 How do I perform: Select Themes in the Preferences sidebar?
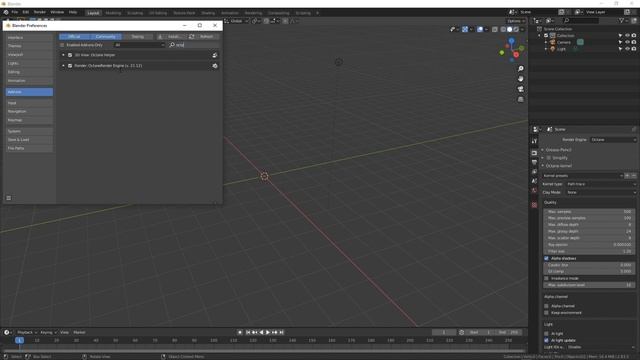tap(29, 46)
